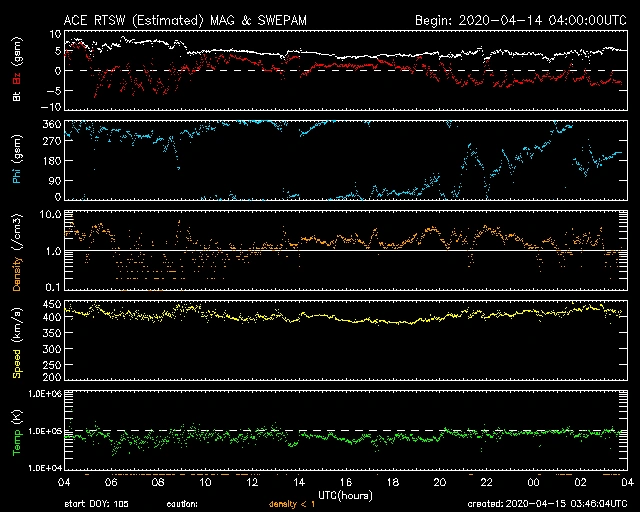The image size is (640, 512).
Task: Click the 00 hour tick on time axis
Action: pos(534,482)
